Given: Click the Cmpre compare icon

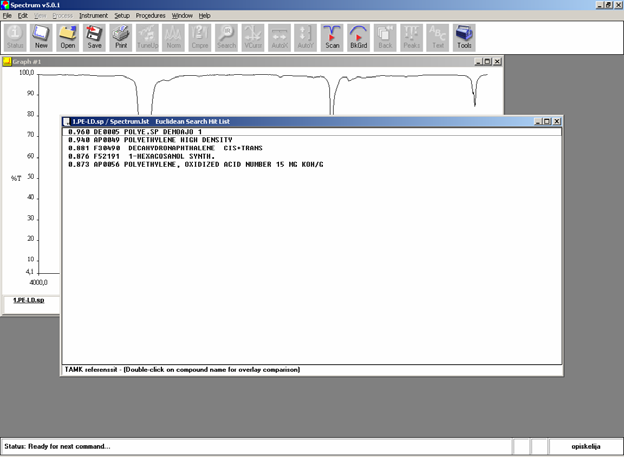Looking at the screenshot, I should (200, 37).
